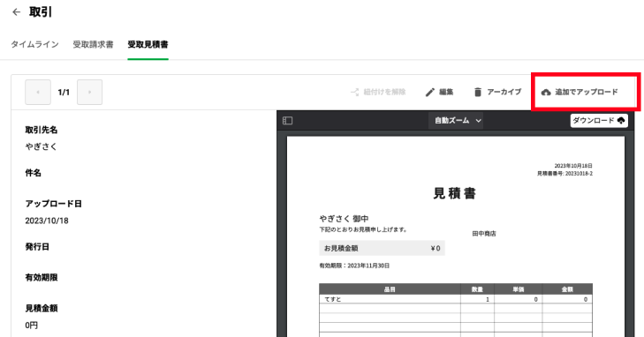Archive document with アーカイブ button
Image resolution: width=644 pixels, height=337 pixels.
pos(497,92)
